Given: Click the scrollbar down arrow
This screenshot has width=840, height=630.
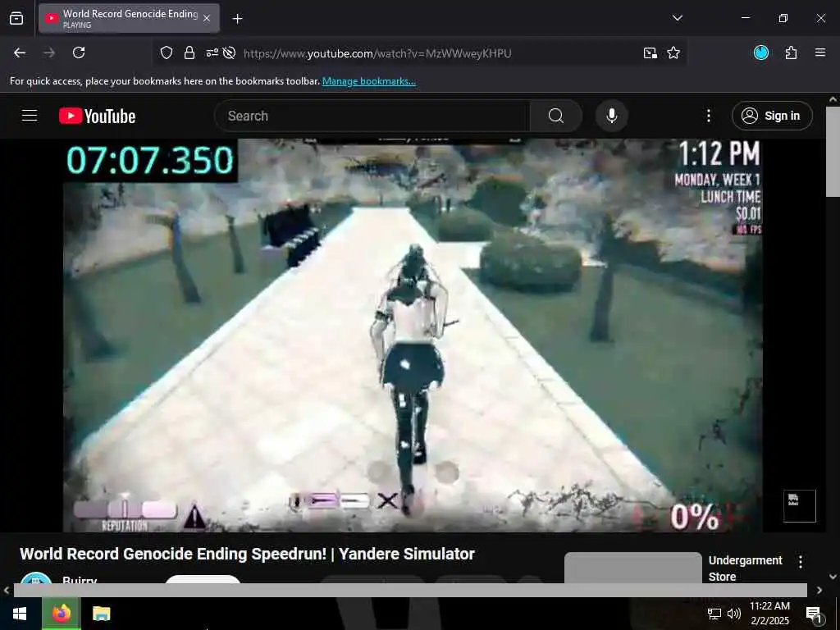Looking at the screenshot, I should [x=833, y=577].
